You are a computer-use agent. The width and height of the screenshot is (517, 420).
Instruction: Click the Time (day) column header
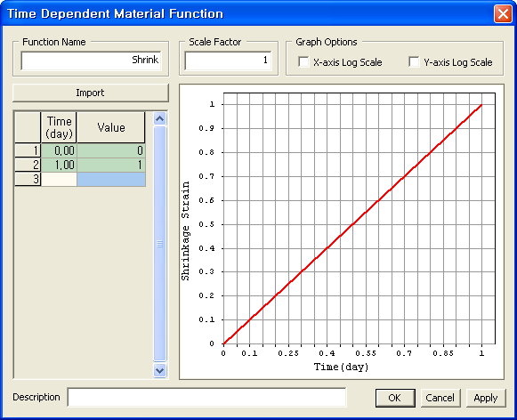click(59, 127)
